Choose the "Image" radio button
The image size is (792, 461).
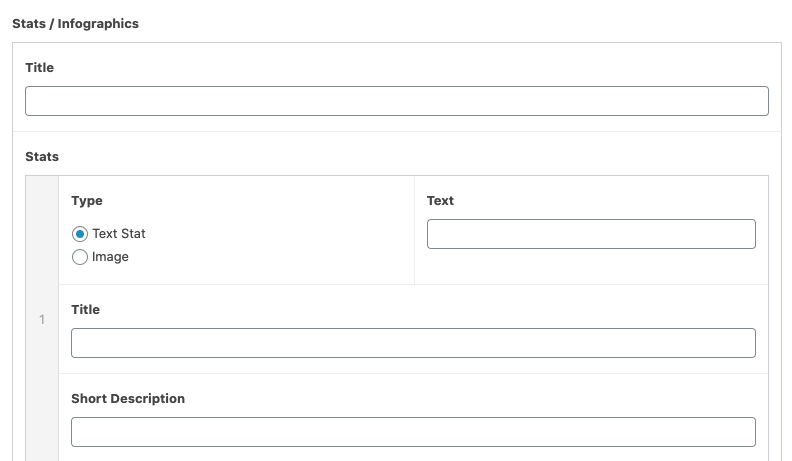(80, 257)
